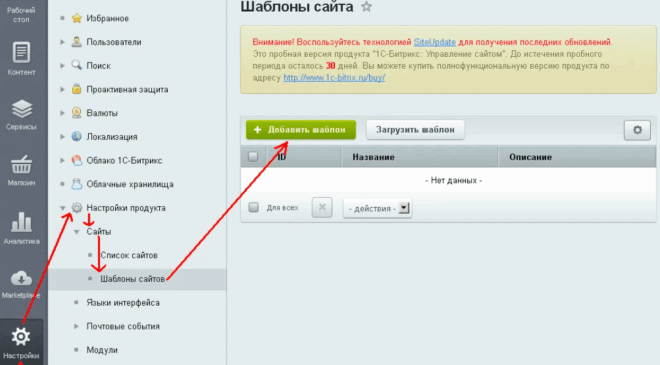
Task: Click Добавить шаблон button
Action: 301,130
